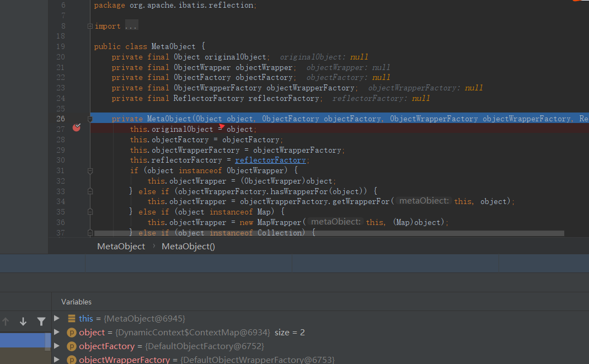Viewport: 589px width, 364px height.
Task: Click 'objectWrapper' field name on line 21
Action: pos(264,68)
